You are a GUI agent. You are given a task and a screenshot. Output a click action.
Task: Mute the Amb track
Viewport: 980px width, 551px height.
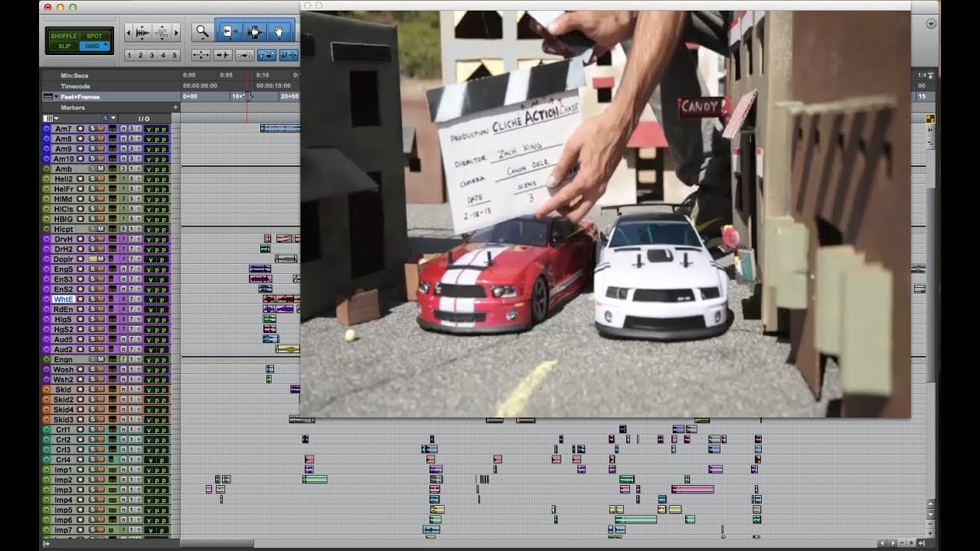pos(100,168)
